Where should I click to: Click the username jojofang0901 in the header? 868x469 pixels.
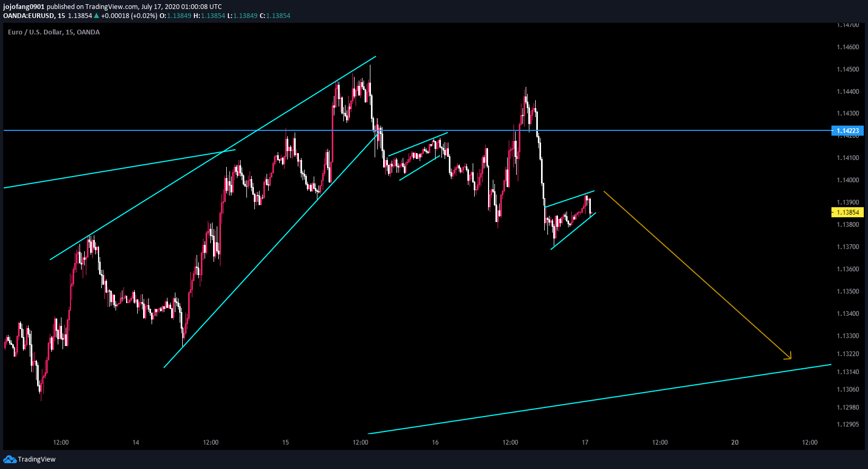24,7
